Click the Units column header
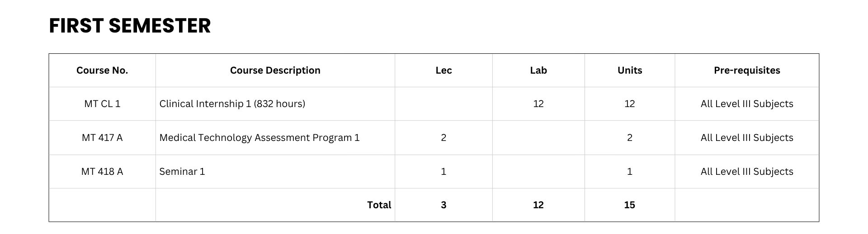This screenshot has height=234, width=868. [x=630, y=70]
